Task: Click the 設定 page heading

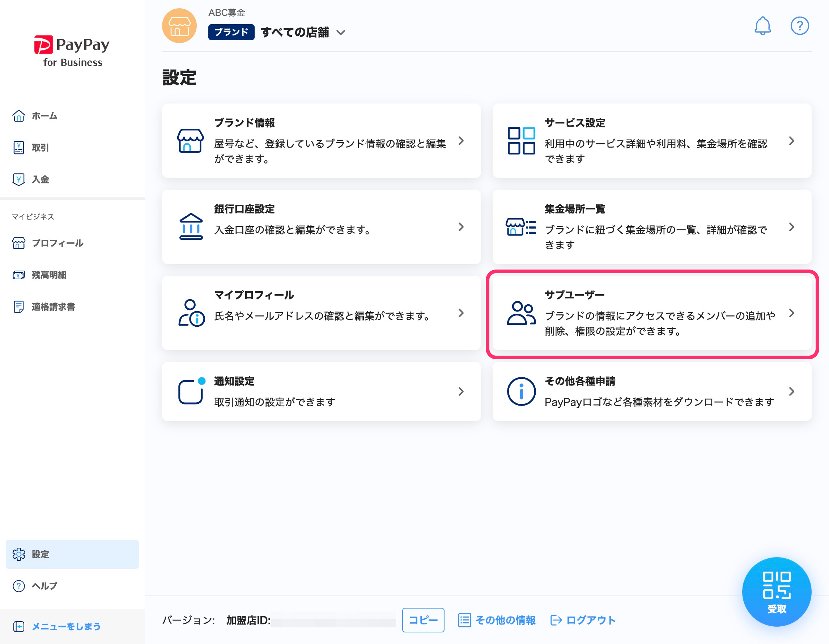Action: pyautogui.click(x=179, y=77)
